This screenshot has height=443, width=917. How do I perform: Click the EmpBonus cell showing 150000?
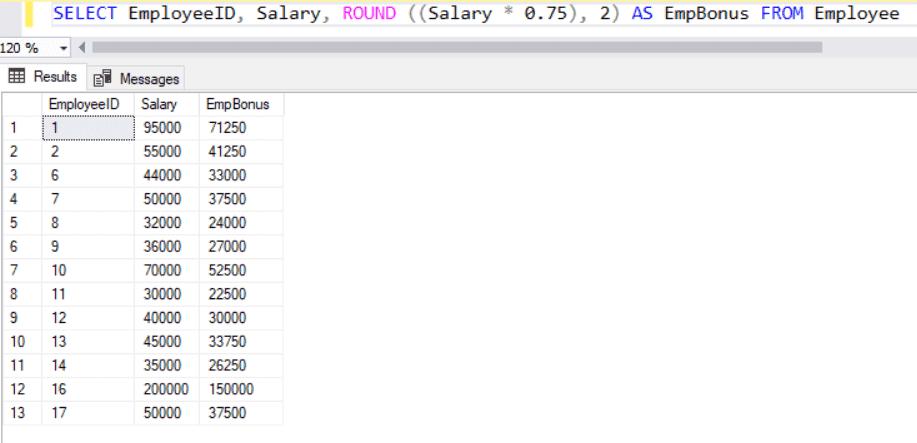(232, 391)
